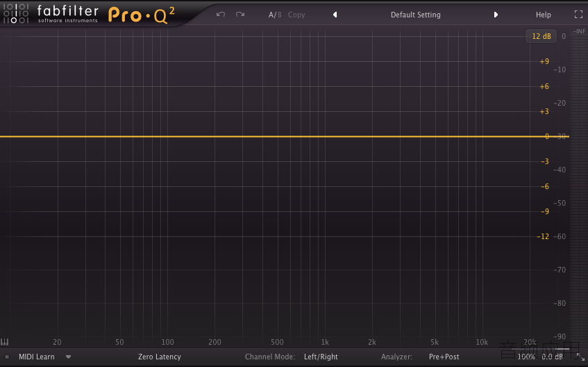Expand the MIDI Learn dropdown arrow

pos(68,357)
